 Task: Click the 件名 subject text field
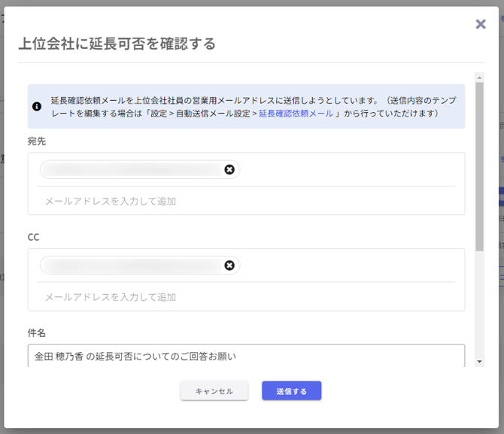click(x=246, y=356)
